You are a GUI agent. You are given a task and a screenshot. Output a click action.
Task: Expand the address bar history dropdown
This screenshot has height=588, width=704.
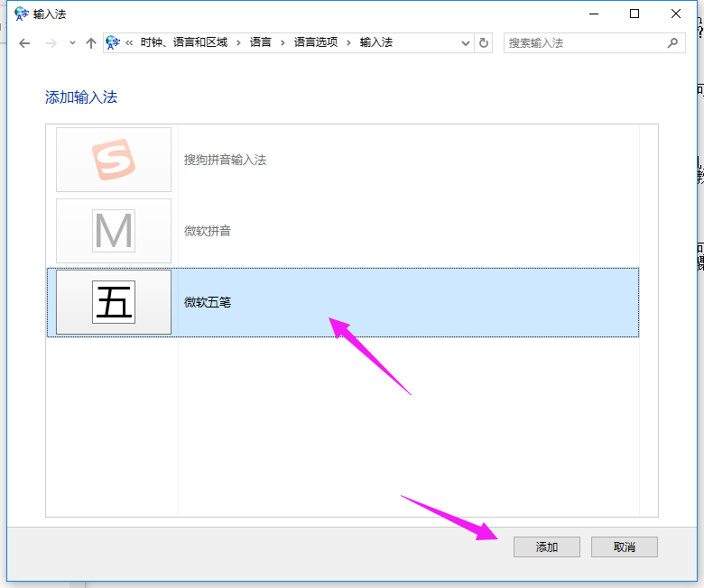pos(466,43)
